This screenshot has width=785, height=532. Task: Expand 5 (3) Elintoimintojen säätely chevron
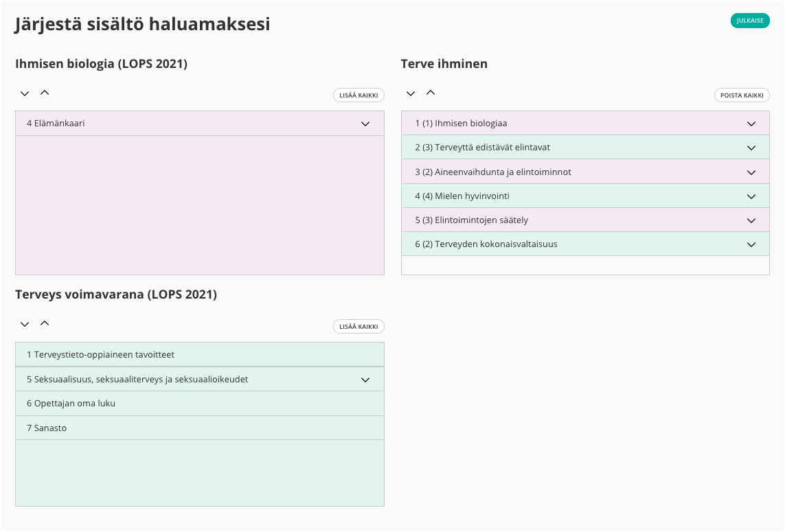751,220
